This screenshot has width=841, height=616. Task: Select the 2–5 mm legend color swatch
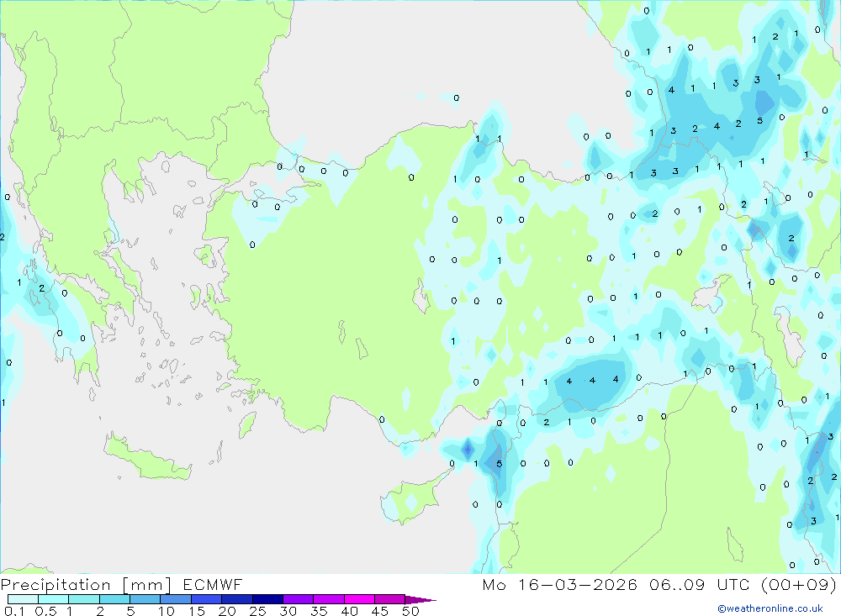(x=114, y=599)
